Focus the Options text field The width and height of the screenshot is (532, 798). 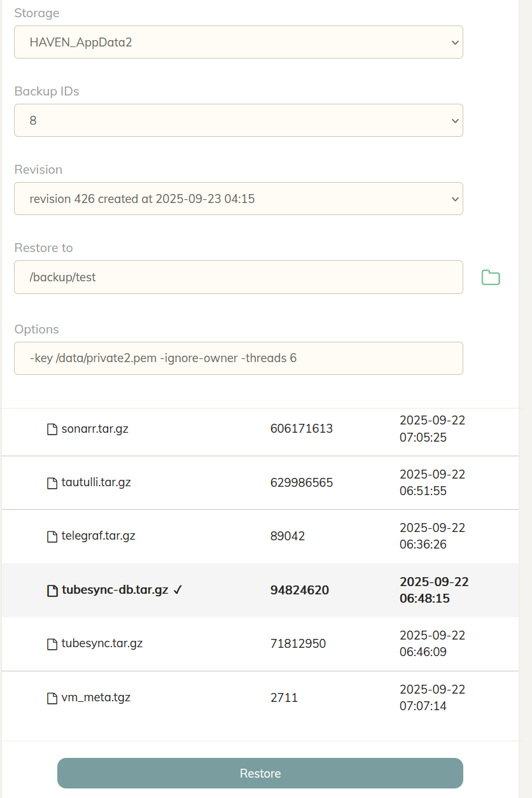238,358
